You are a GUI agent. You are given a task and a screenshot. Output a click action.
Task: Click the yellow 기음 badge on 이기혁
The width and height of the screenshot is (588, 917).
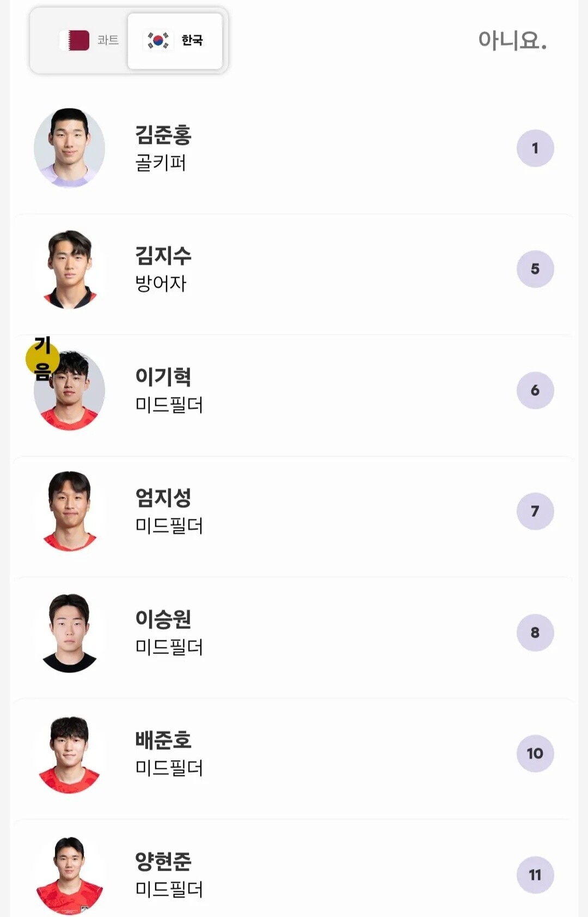[42, 358]
